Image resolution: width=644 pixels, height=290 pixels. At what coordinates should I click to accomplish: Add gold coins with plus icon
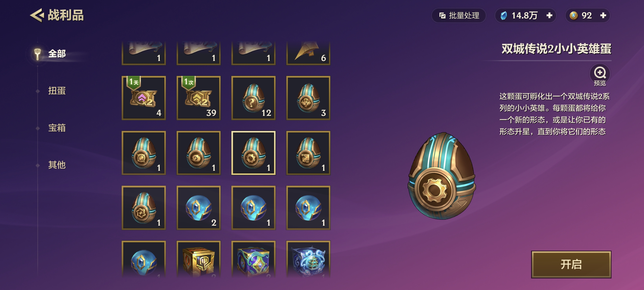(603, 15)
